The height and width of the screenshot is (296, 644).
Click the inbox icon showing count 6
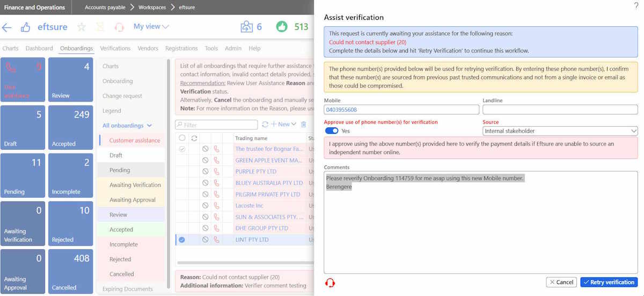[x=247, y=26]
